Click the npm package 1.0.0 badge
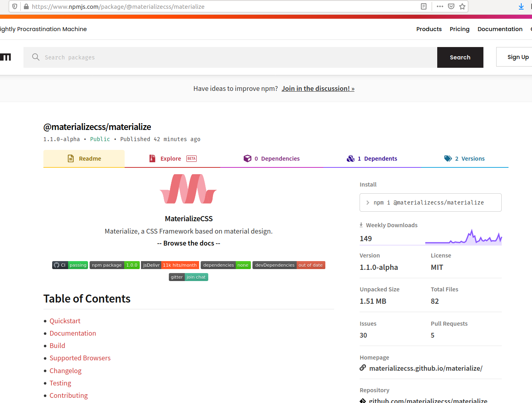Screen dimensions: 532x403 (115, 265)
